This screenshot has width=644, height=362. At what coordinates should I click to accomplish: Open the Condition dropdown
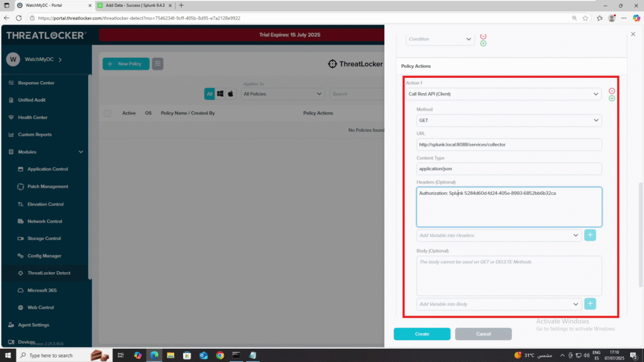[440, 39]
